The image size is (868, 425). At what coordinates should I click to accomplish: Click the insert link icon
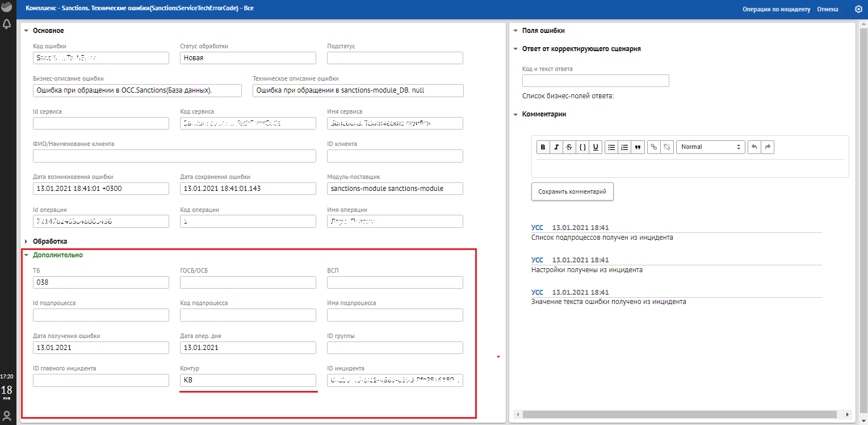654,147
